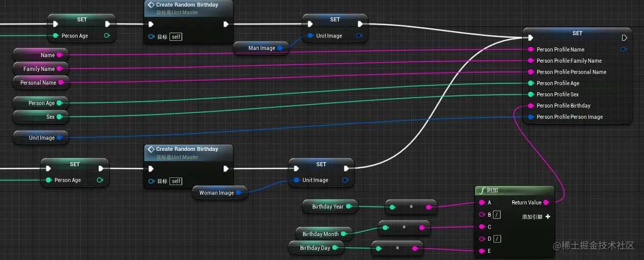The image size is (644, 260).
Task: Click the Person Profile Person Image pin
Action: click(x=531, y=117)
